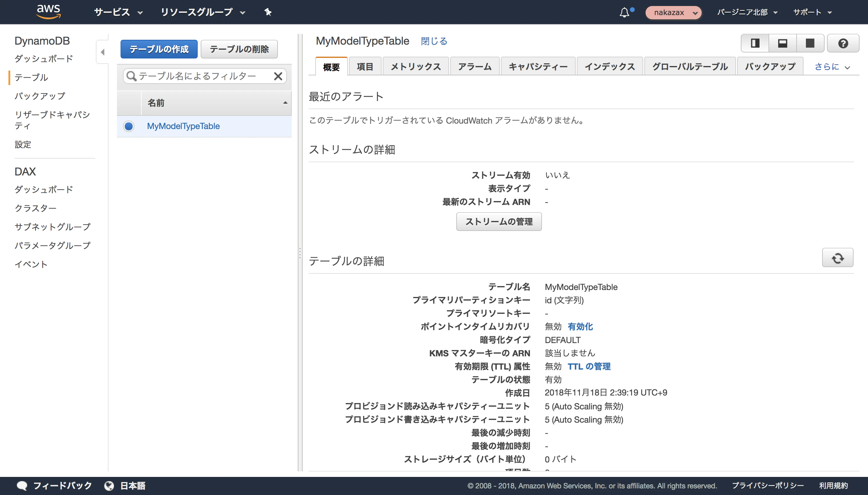Screen dimensions: 868x495
Task: Open イベント in the DAX sidebar
Action: [31, 264]
